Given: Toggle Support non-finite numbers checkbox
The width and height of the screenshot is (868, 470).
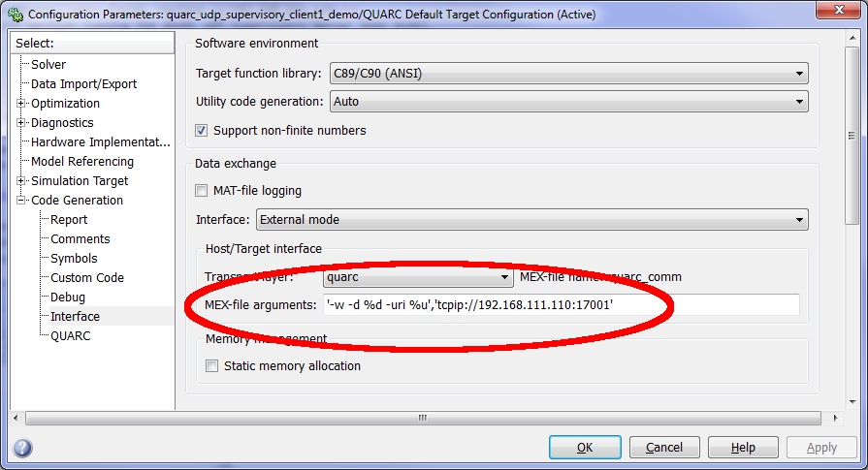Looking at the screenshot, I should coord(201,131).
